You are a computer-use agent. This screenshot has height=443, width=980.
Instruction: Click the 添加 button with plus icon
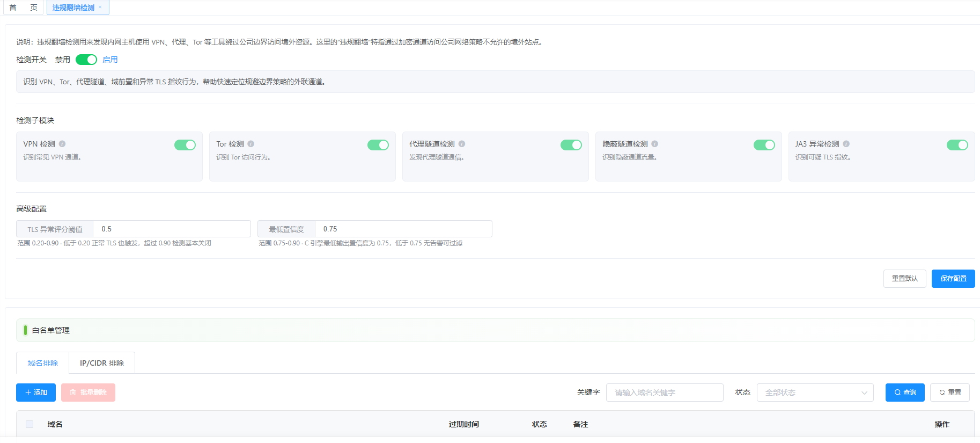(36, 393)
